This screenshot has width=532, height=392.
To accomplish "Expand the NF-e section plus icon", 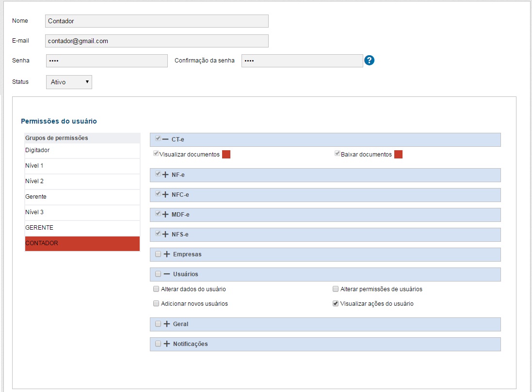I will tap(165, 175).
